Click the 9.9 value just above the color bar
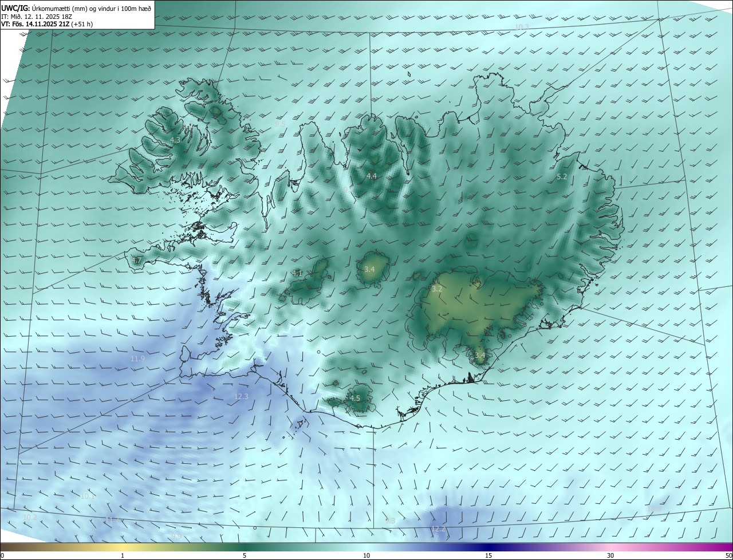The image size is (733, 560). click(176, 536)
